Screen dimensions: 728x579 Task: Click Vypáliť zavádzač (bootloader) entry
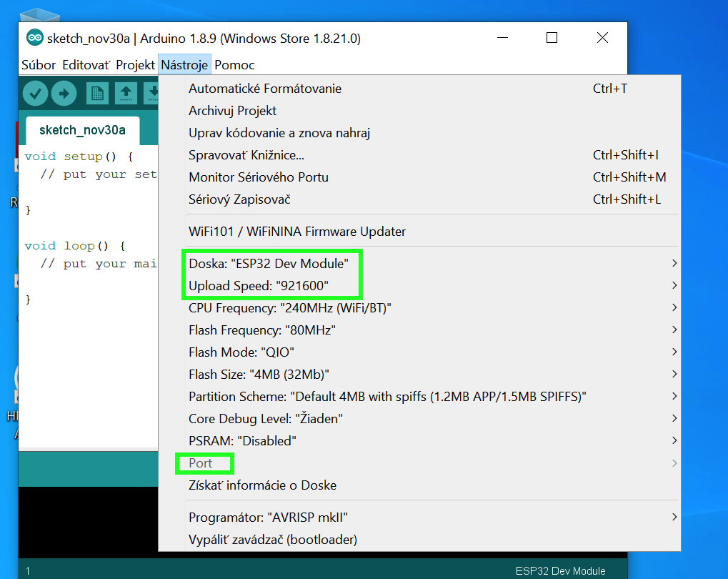[272, 540]
